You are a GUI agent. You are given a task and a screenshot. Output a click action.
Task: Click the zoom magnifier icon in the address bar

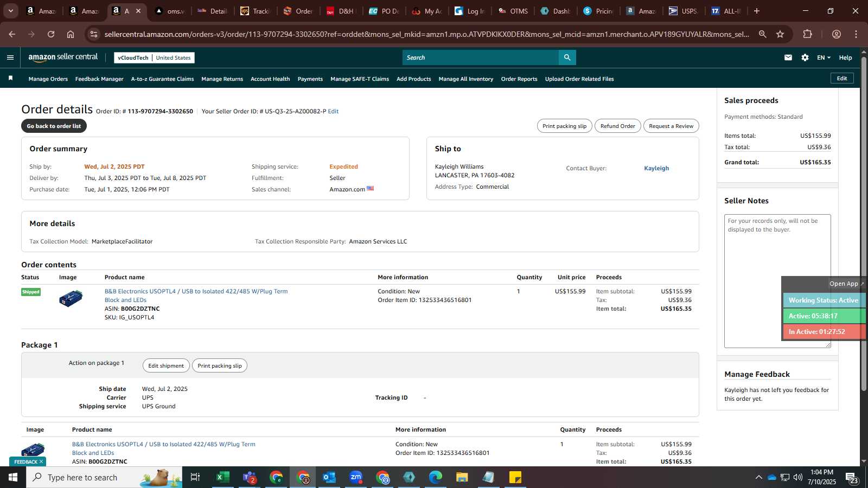coord(762,34)
